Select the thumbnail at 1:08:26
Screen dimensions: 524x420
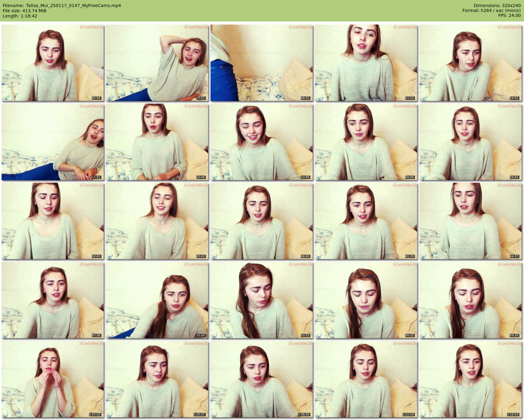[x=262, y=379]
